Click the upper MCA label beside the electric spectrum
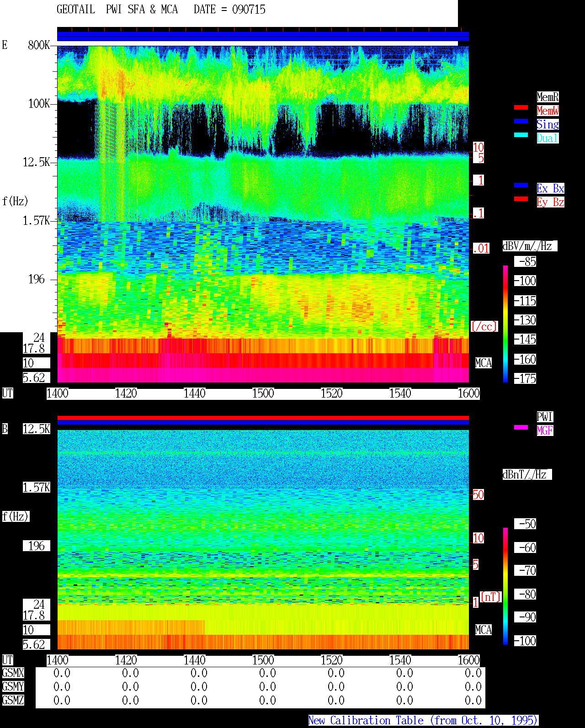Viewport: 585px width, 728px height. [483, 363]
